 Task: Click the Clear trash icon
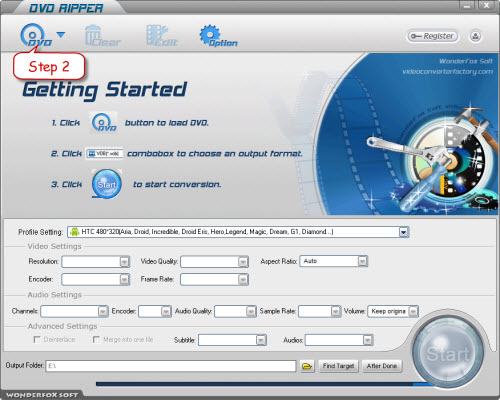102,36
